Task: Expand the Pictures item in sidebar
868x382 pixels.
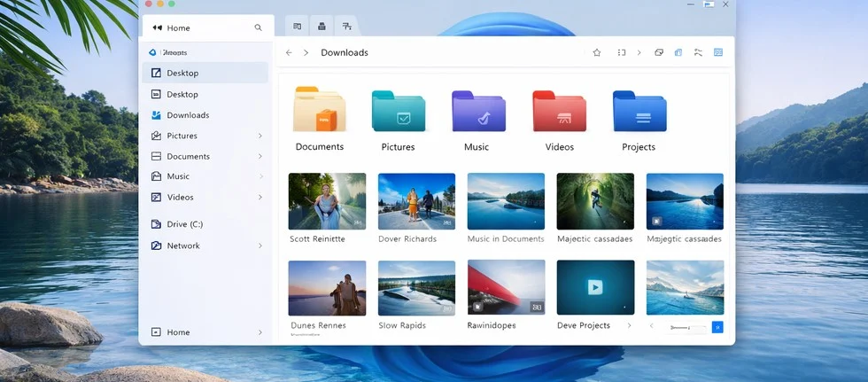Action: (x=260, y=136)
